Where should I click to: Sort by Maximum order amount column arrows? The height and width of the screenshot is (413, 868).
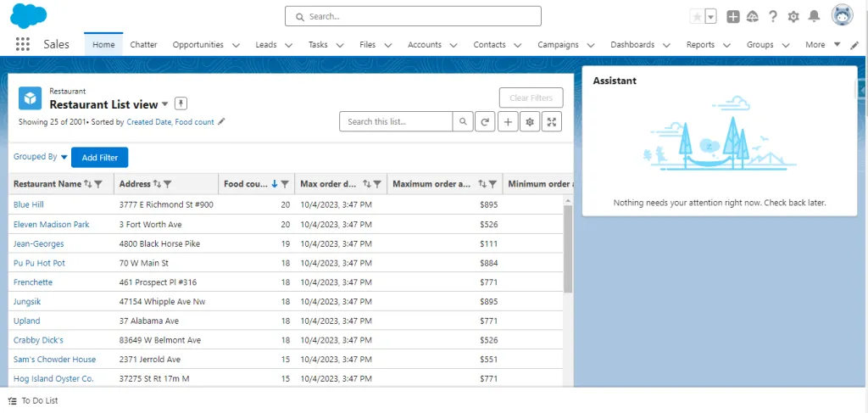click(x=481, y=184)
